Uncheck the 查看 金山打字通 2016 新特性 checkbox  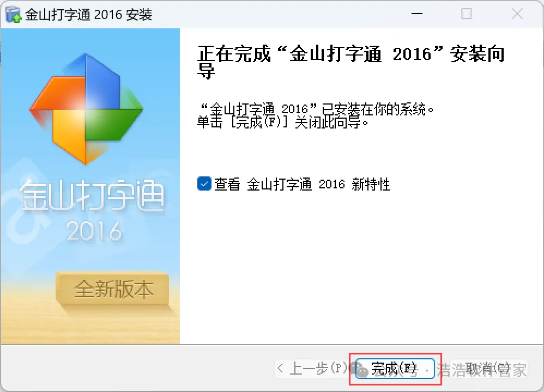pyautogui.click(x=204, y=183)
